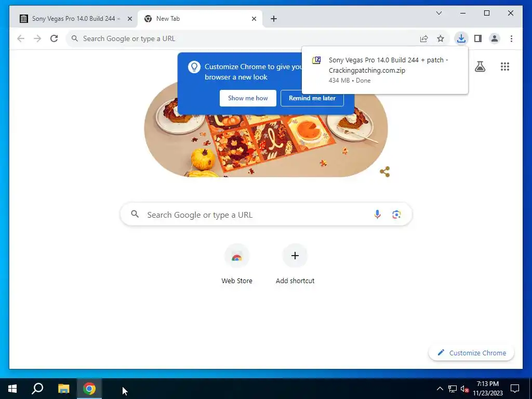Click the network tray icon

pos(453,389)
